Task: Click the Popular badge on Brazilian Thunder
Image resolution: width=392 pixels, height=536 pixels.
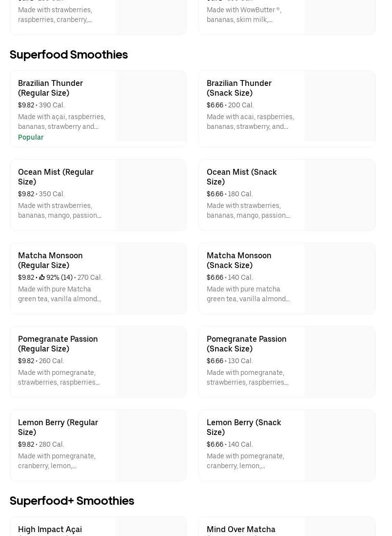Action: point(31,137)
